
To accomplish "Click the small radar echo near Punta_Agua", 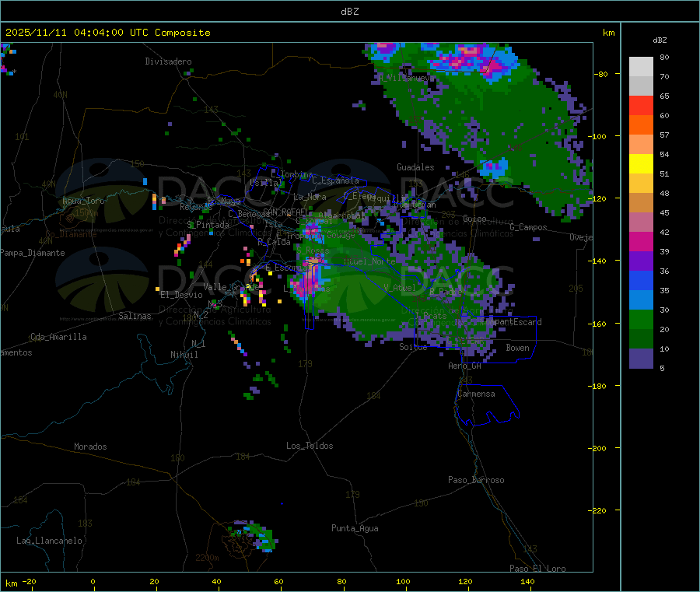I will point(254,535).
